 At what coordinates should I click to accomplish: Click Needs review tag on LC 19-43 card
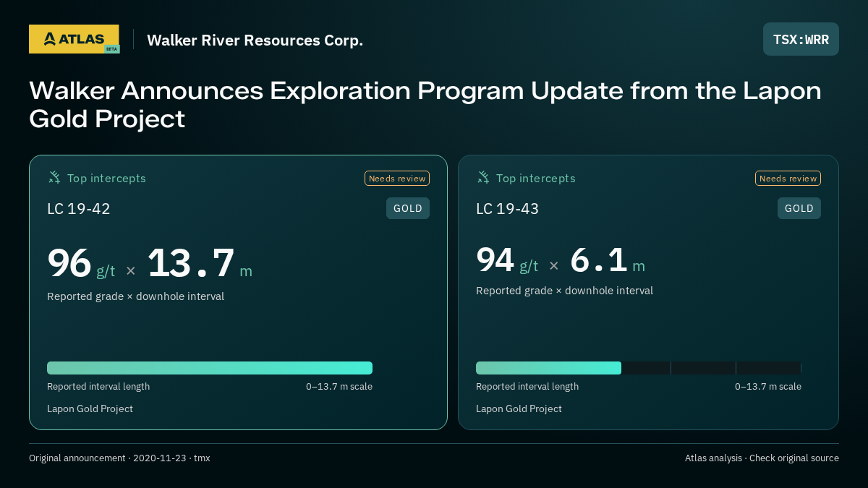788,179
